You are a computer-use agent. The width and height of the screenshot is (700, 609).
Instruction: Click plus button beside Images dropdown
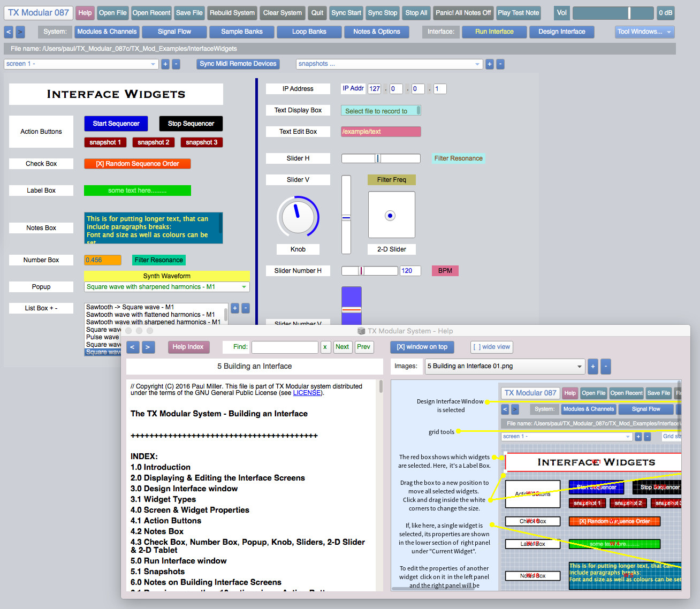(x=592, y=367)
